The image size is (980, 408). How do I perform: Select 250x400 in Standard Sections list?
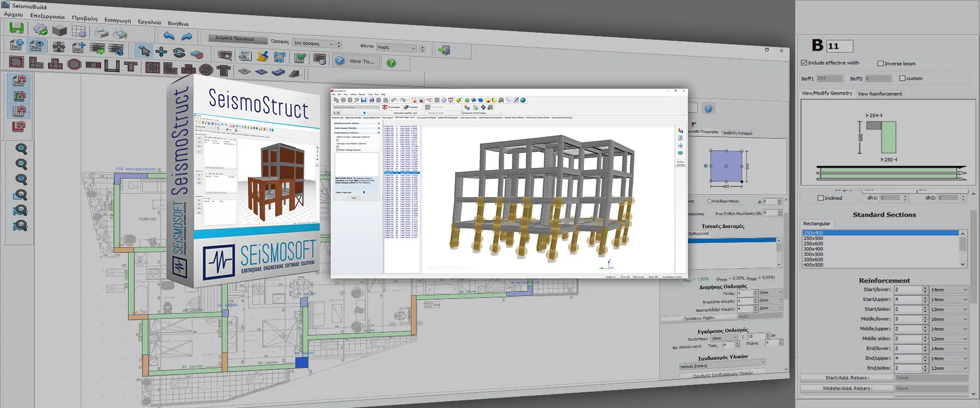click(x=880, y=233)
